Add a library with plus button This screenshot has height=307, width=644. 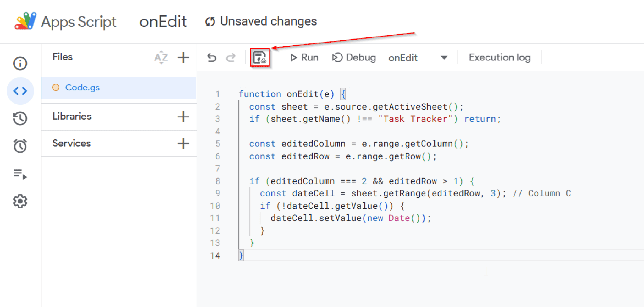(183, 117)
